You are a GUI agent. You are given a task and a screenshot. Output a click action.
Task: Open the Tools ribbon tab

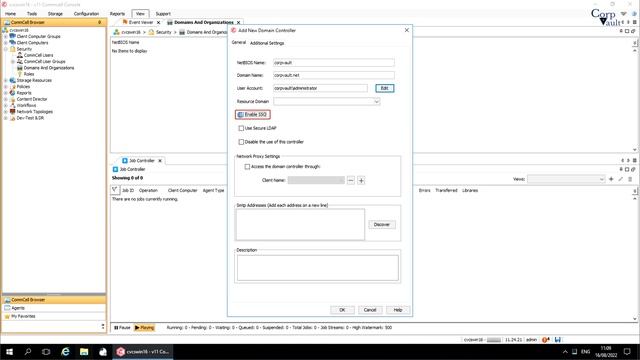(32, 14)
